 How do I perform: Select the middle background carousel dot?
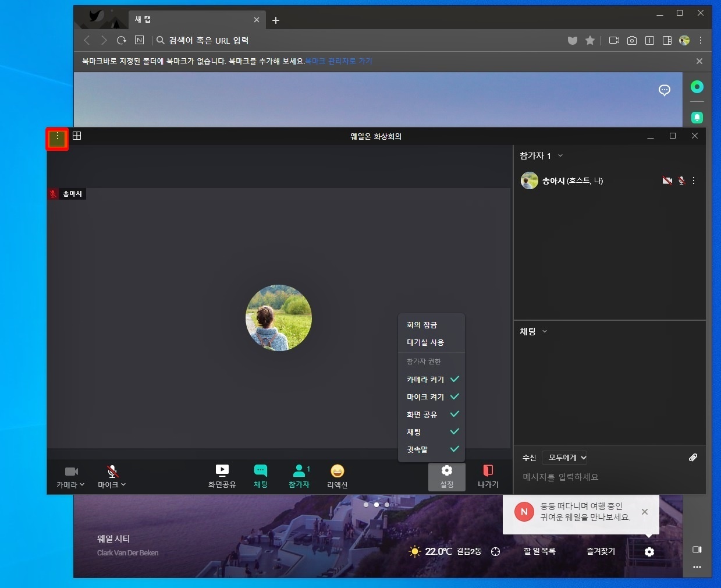point(377,505)
